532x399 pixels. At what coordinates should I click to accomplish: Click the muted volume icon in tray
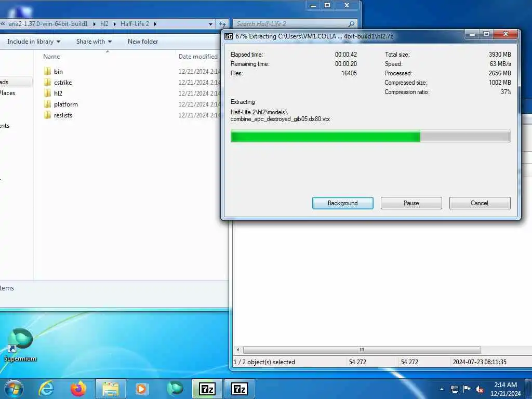click(480, 389)
